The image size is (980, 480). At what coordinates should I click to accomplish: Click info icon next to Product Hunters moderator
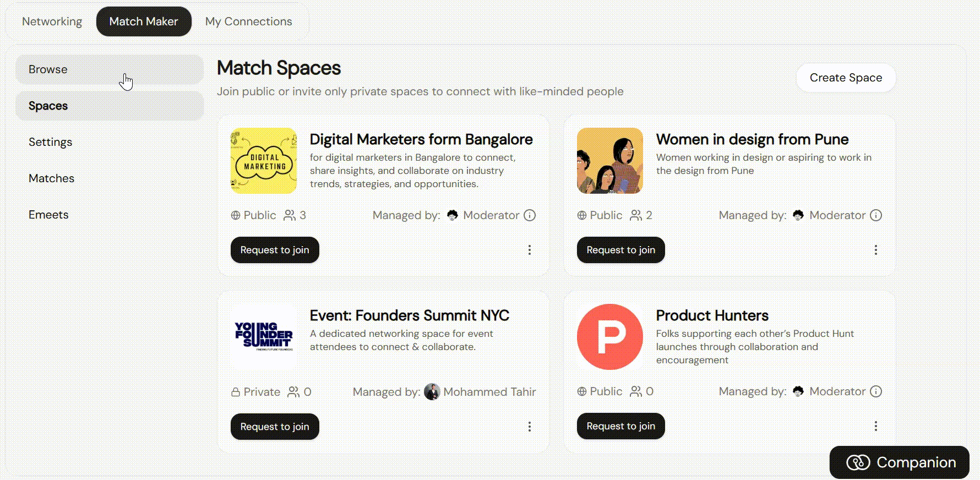(x=876, y=391)
